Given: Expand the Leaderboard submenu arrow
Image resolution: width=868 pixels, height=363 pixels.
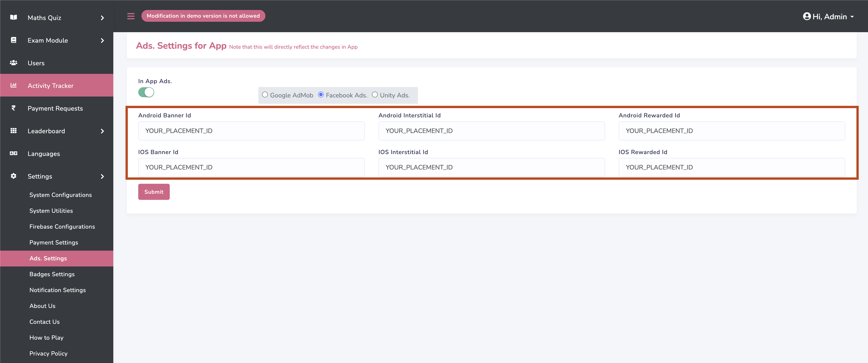Looking at the screenshot, I should click(x=102, y=131).
